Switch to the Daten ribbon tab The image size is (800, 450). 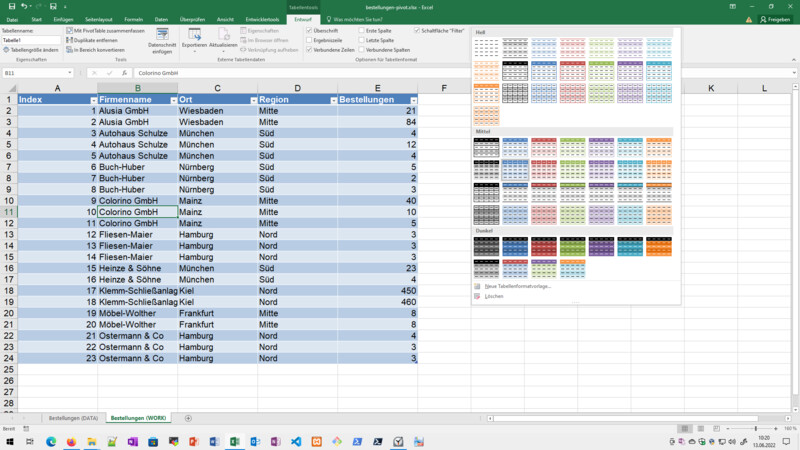161,19
